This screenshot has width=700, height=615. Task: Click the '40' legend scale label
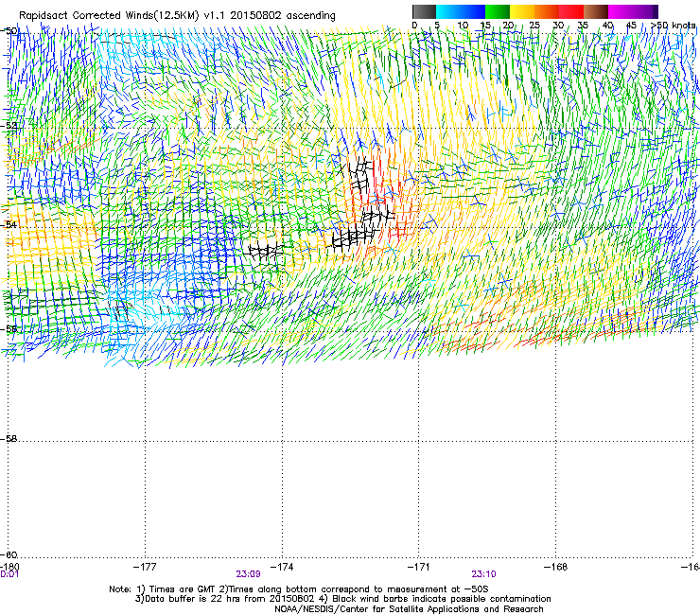[x=607, y=25]
